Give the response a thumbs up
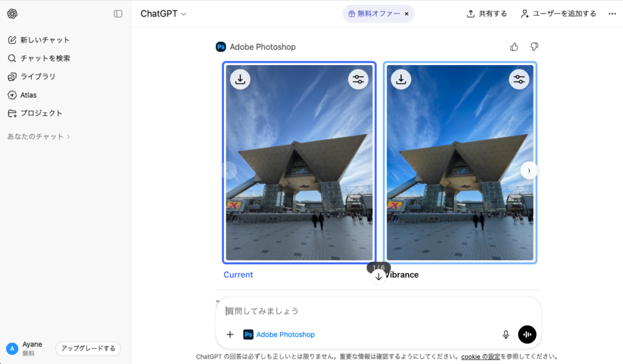Viewport: 623px width, 364px height. (514, 47)
